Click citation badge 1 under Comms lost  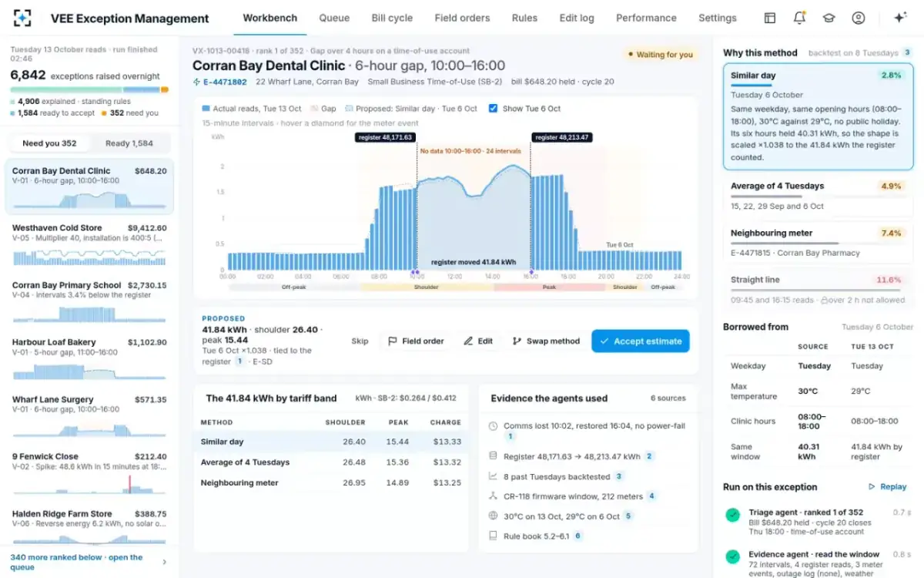coord(509,436)
